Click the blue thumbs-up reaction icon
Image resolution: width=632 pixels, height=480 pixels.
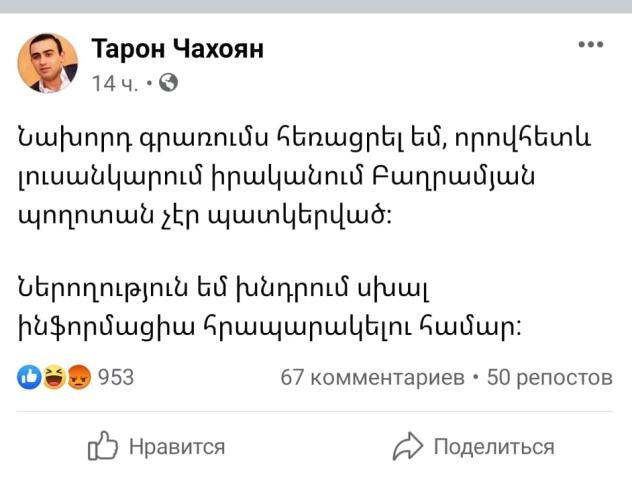click(x=27, y=377)
